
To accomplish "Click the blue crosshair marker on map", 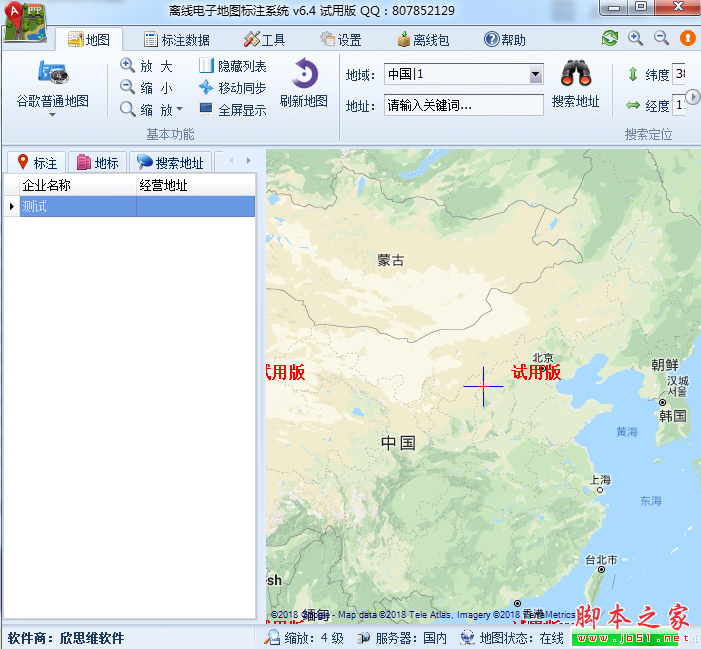I will tap(483, 386).
